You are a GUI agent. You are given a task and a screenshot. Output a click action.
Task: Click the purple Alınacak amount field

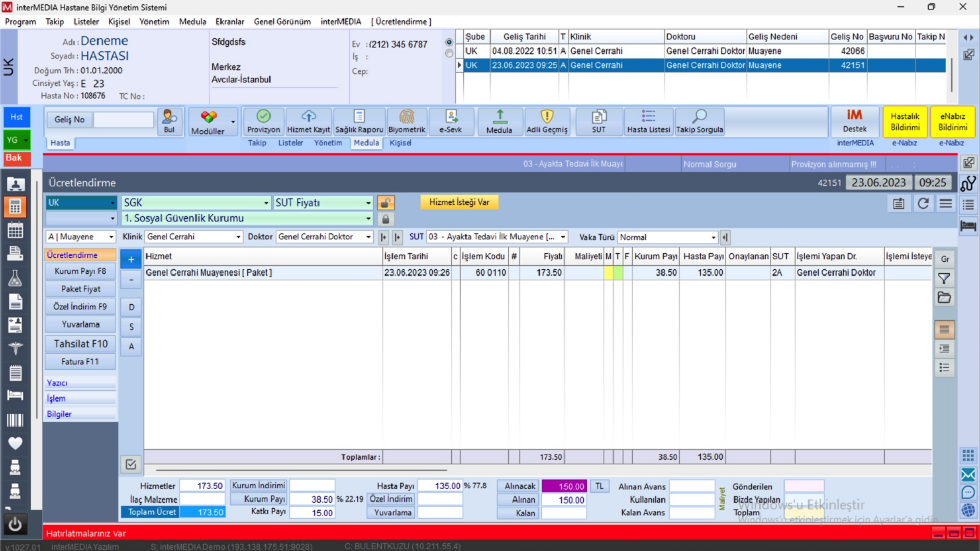tap(564, 486)
